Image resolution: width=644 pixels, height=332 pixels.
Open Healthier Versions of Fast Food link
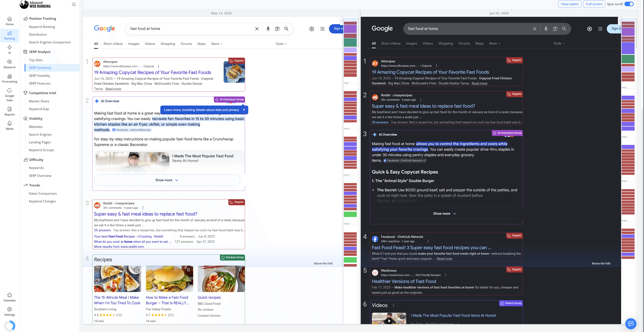point(404,282)
